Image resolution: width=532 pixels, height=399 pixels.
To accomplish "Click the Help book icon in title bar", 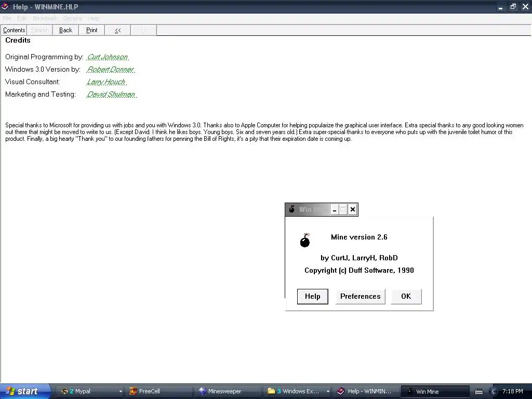I will (5, 6).
